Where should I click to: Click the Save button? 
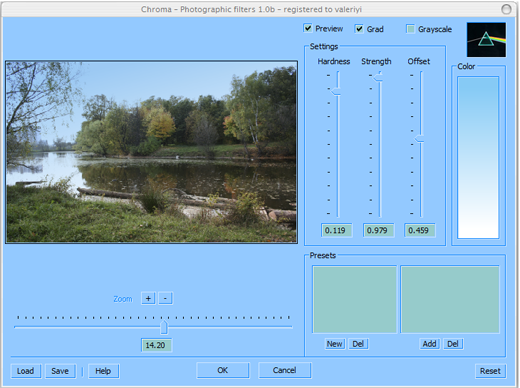coord(60,371)
